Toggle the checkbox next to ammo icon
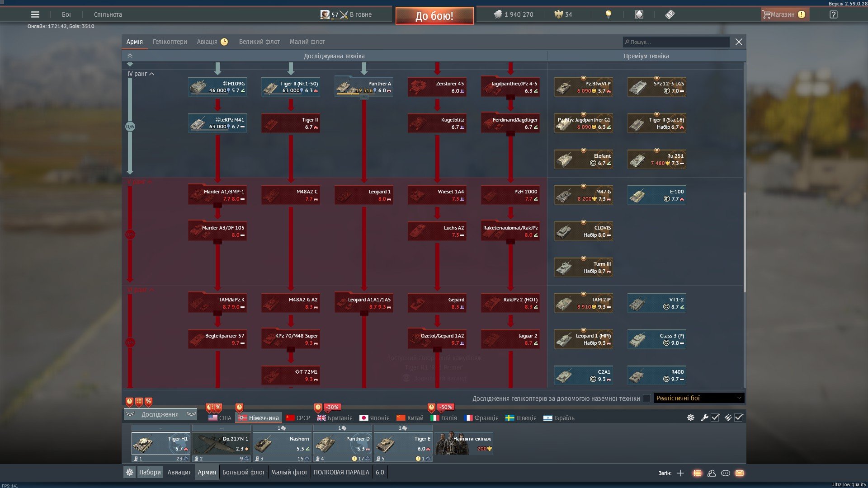This screenshot has width=868, height=488. (739, 418)
